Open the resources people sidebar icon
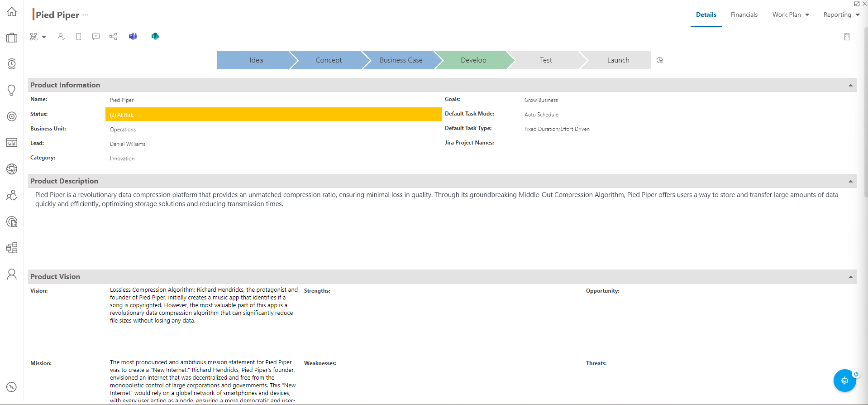Image resolution: width=868 pixels, height=405 pixels. 12,195
